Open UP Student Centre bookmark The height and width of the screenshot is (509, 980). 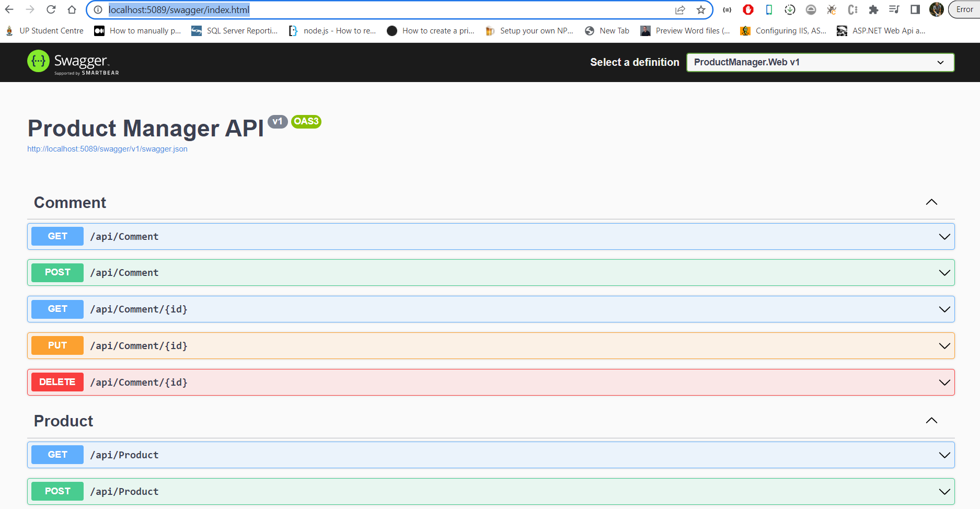click(x=44, y=31)
